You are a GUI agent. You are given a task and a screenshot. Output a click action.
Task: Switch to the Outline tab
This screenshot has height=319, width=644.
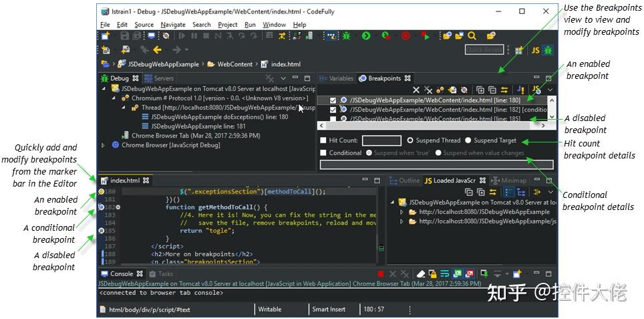(x=405, y=181)
